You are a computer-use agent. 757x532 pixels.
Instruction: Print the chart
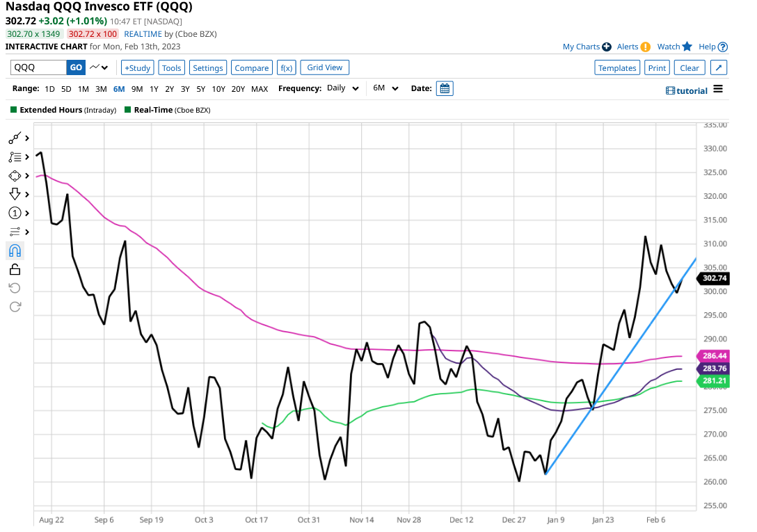[657, 67]
